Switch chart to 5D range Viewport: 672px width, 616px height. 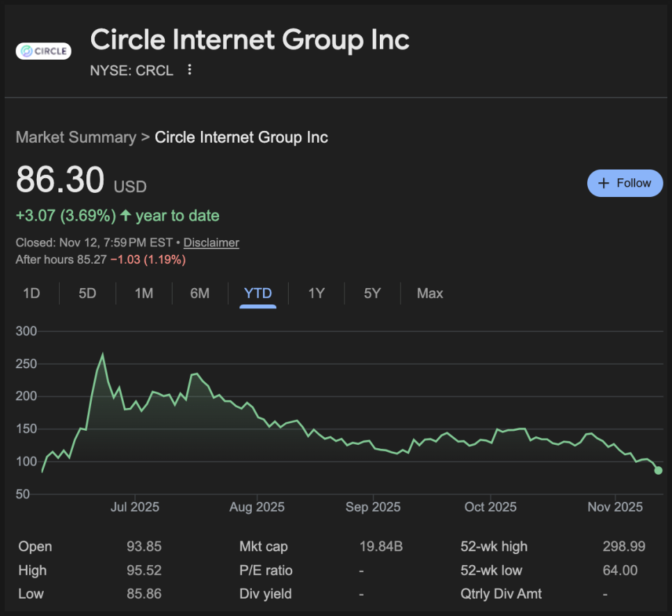coord(87,293)
